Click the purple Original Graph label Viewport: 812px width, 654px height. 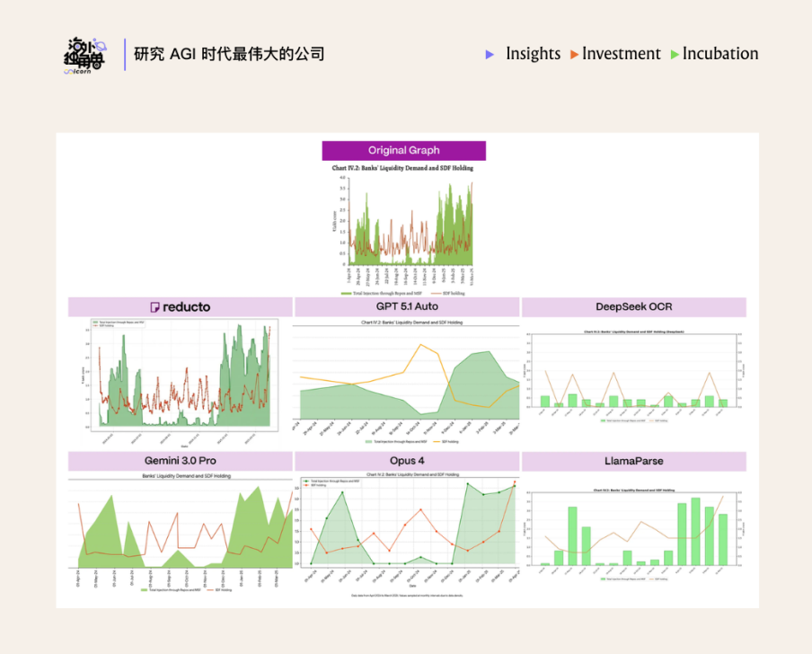(403, 150)
